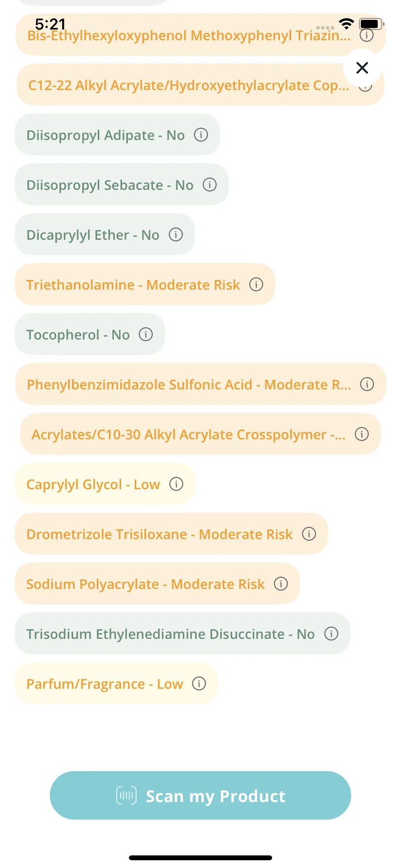This screenshot has height=868, width=401.
Task: Tap info icon beside Diisopropyl Sebacate
Action: pyautogui.click(x=210, y=185)
